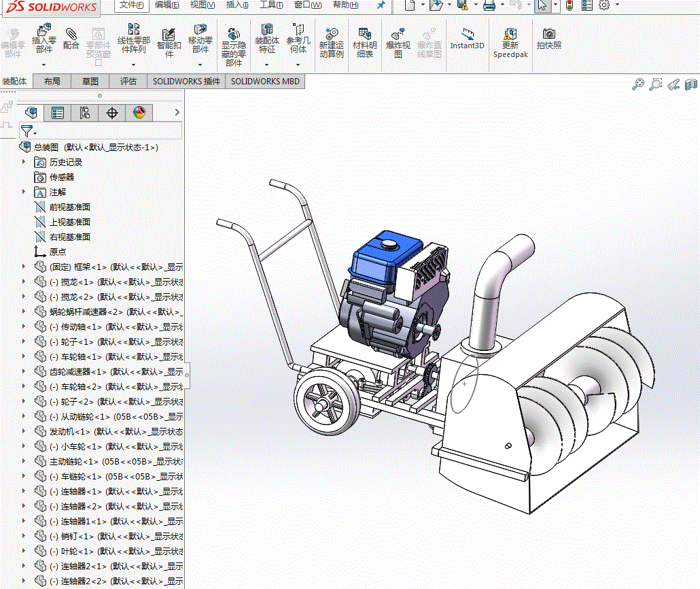Toggle 显示隐藏的零部件 show hidden components
The height and width of the screenshot is (589, 700).
click(x=233, y=34)
